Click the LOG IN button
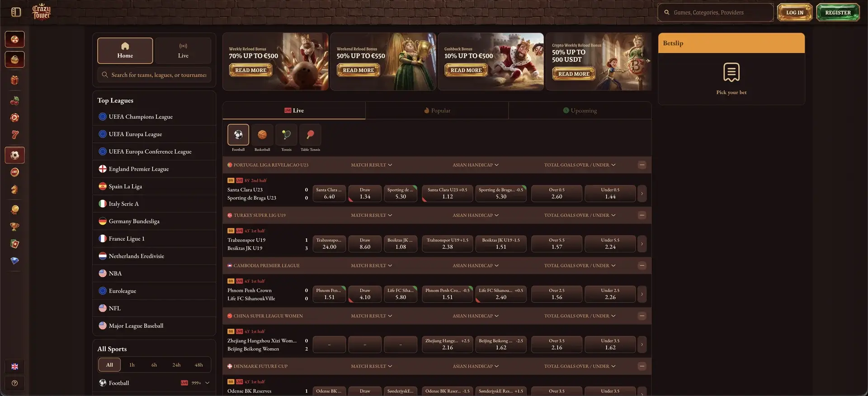This screenshot has width=868, height=396. (795, 13)
